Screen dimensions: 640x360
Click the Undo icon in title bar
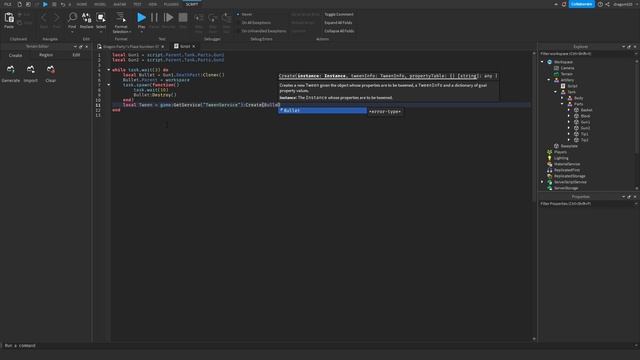click(63, 4)
